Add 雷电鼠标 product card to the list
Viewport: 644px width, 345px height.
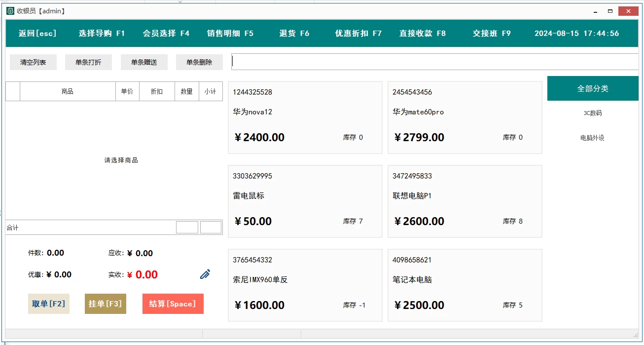(x=305, y=201)
